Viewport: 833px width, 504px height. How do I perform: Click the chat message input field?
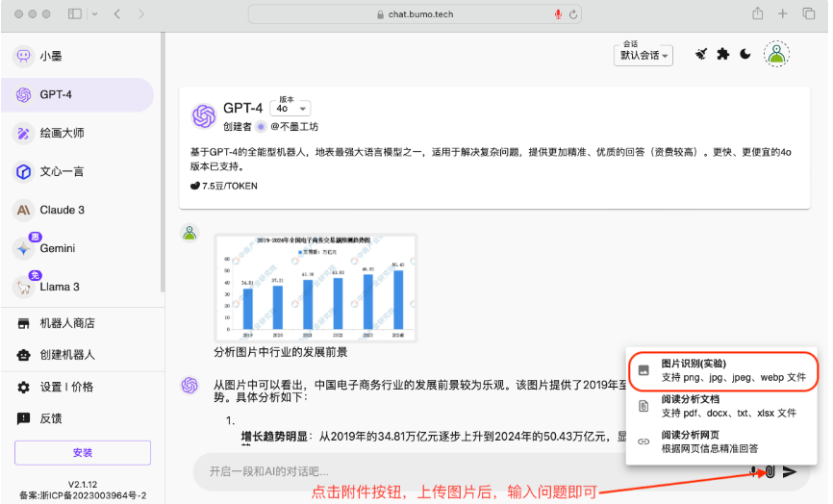tap(467, 471)
